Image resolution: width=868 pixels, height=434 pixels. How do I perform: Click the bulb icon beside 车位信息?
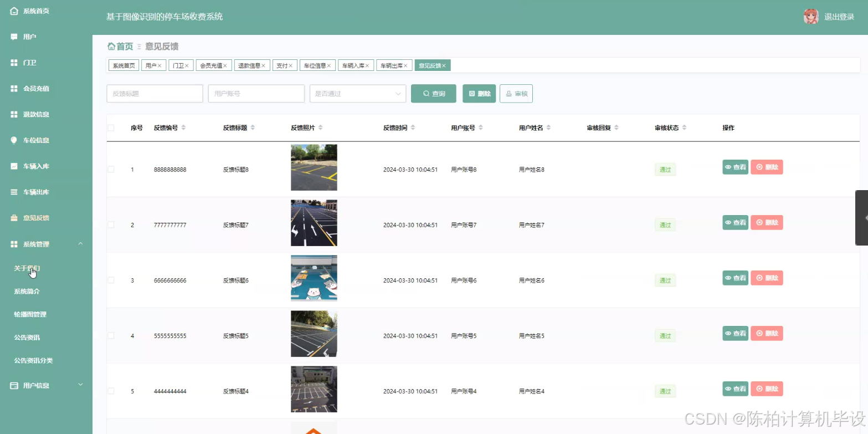[x=14, y=140]
